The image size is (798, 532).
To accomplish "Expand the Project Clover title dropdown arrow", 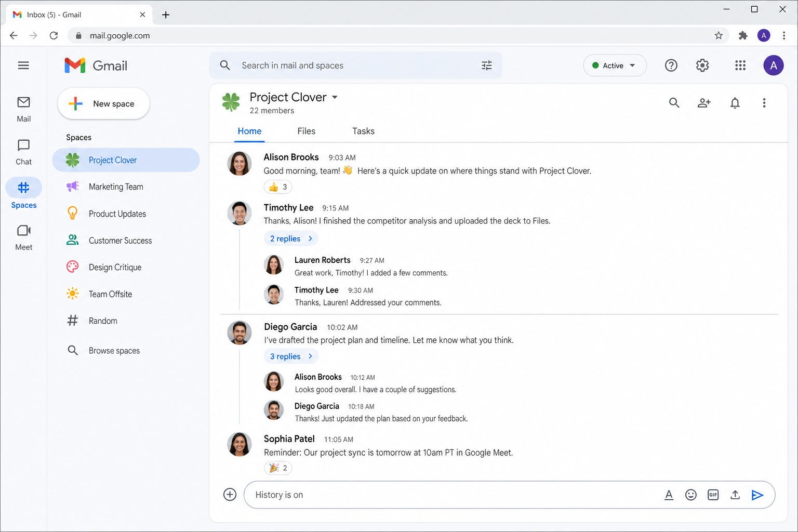I will [335, 97].
